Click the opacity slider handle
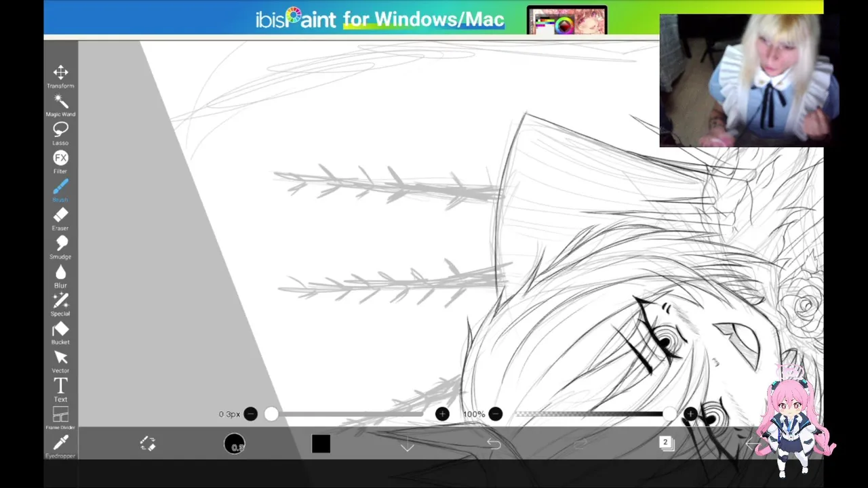Image resolution: width=868 pixels, height=488 pixels. tap(669, 414)
